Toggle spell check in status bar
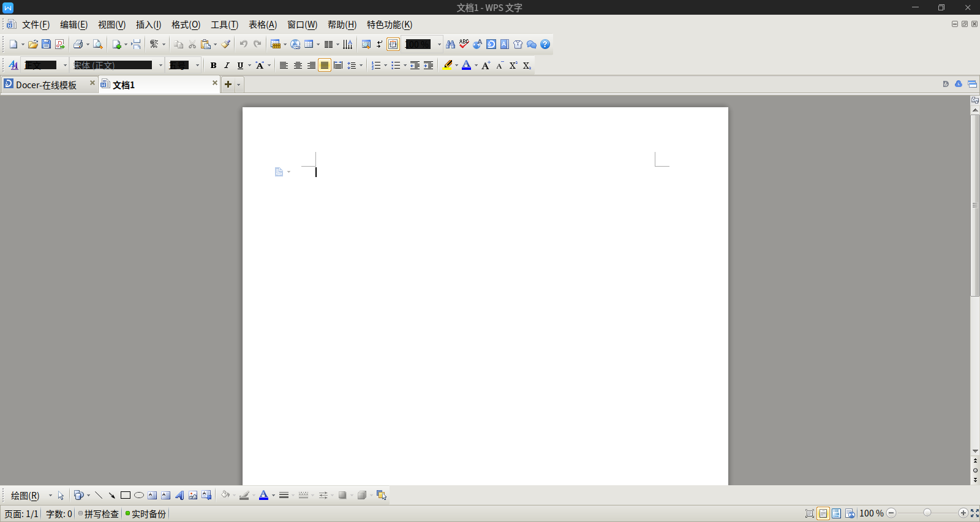The width and height of the screenshot is (980, 522). coord(99,514)
